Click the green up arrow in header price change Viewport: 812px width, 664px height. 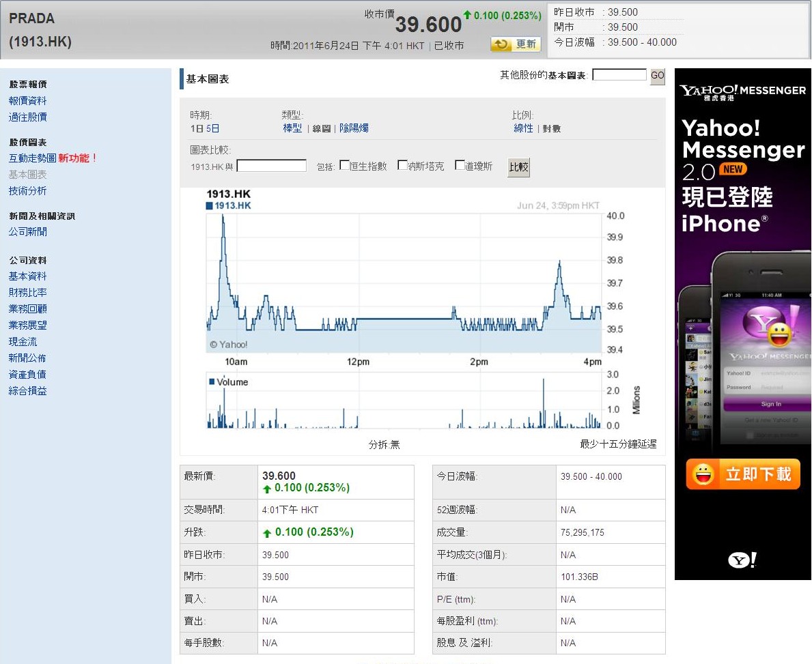[468, 14]
